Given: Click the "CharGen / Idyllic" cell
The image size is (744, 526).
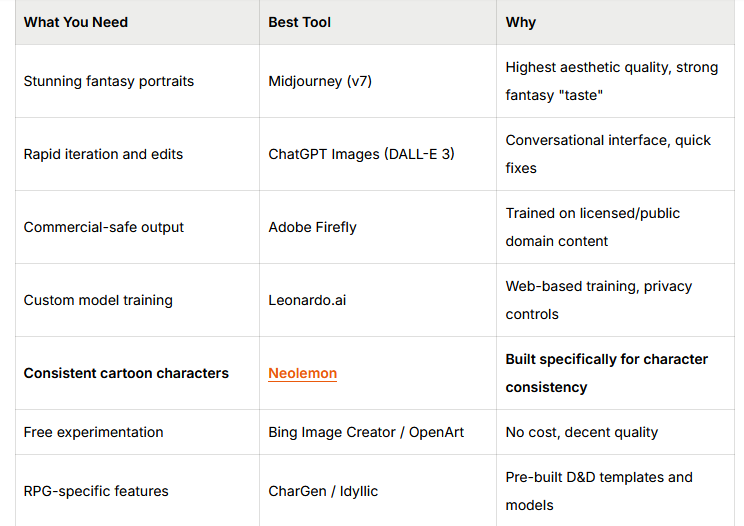Looking at the screenshot, I should pyautogui.click(x=324, y=491).
